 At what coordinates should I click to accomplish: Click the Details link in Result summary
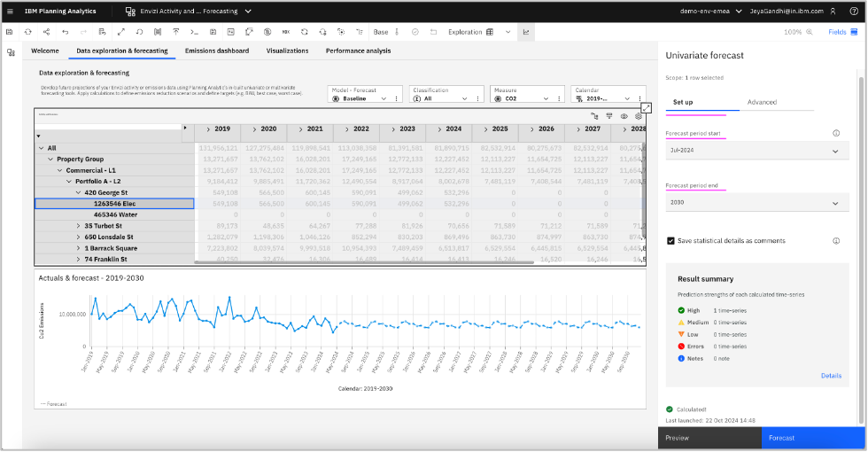click(x=831, y=376)
